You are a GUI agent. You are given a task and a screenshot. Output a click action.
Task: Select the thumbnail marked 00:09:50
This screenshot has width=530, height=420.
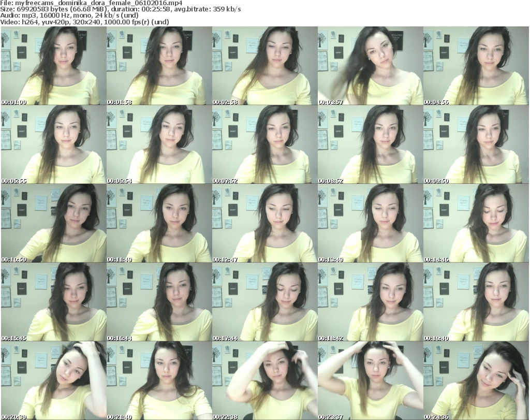pyautogui.click(x=476, y=144)
